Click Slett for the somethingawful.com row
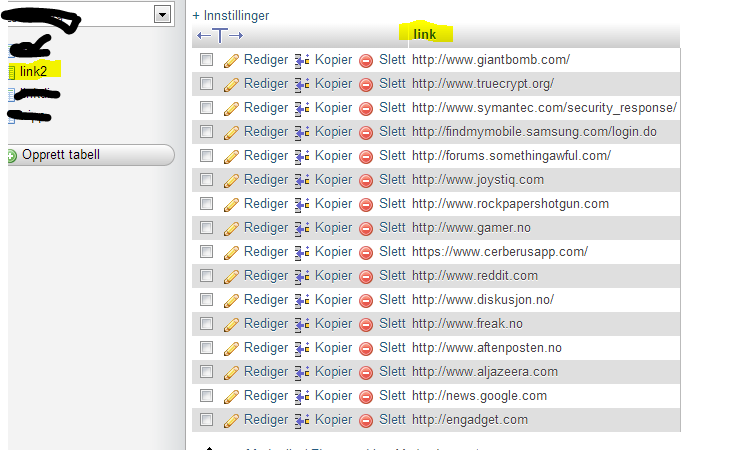The width and height of the screenshot is (746, 450). (392, 156)
